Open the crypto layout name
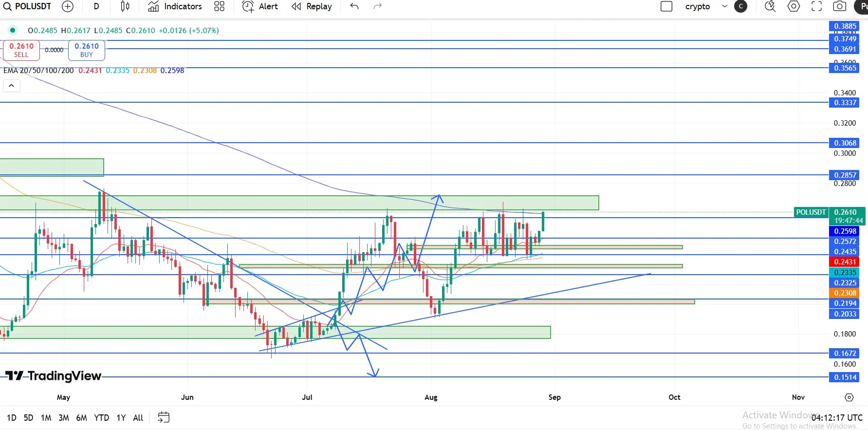868x430 pixels. (698, 6)
